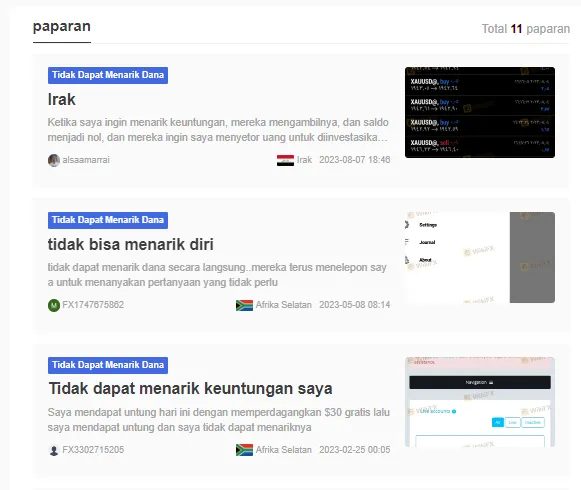Open post Tidak dapat menarik keuntungan saya
This screenshot has height=490, width=581.
click(190, 388)
